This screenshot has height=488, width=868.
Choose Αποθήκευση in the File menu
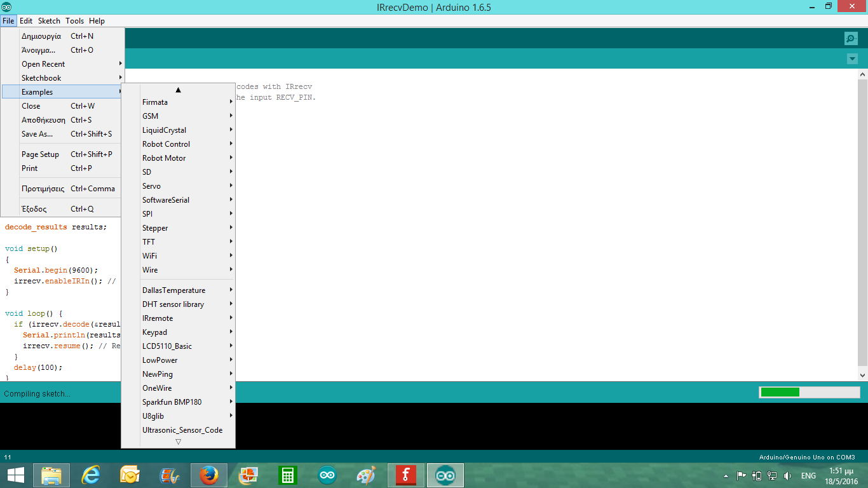click(62, 120)
